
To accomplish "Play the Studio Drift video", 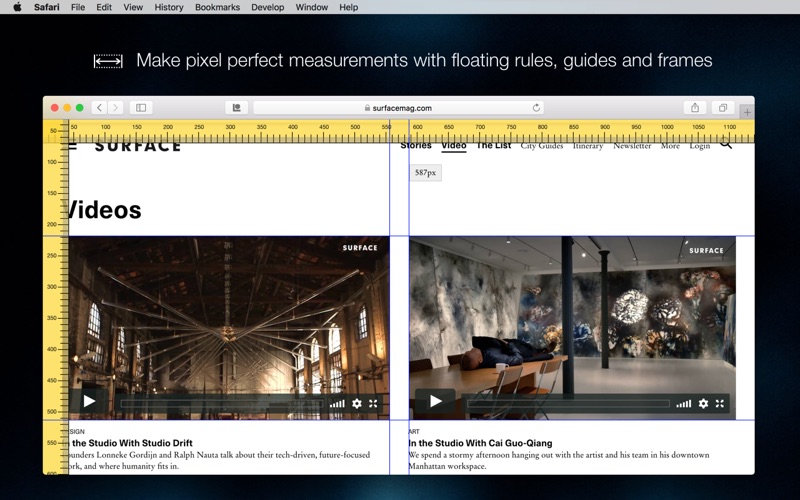I will (x=89, y=402).
